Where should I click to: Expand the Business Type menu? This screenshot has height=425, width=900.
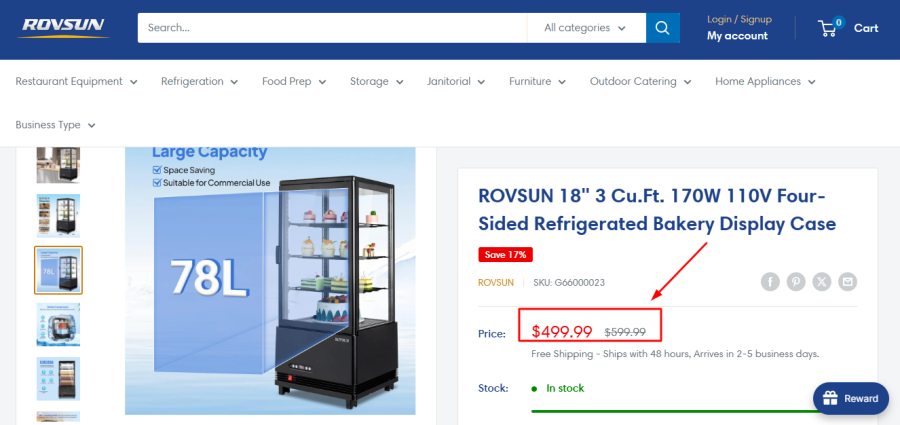(55, 125)
